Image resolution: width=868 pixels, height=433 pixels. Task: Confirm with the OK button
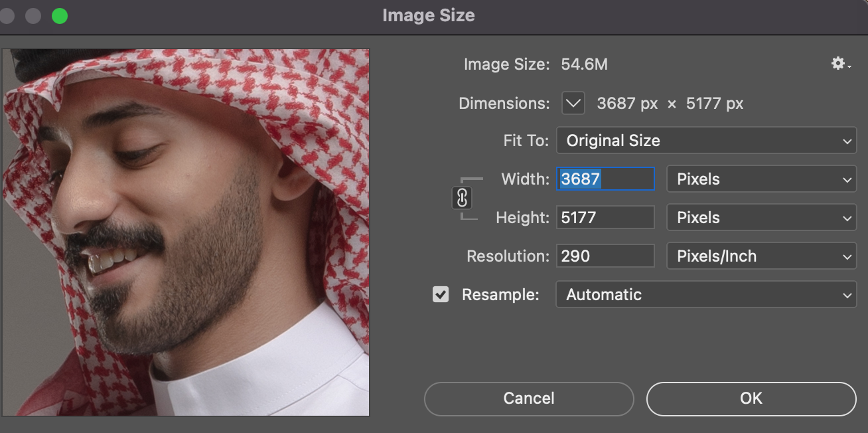click(x=751, y=398)
